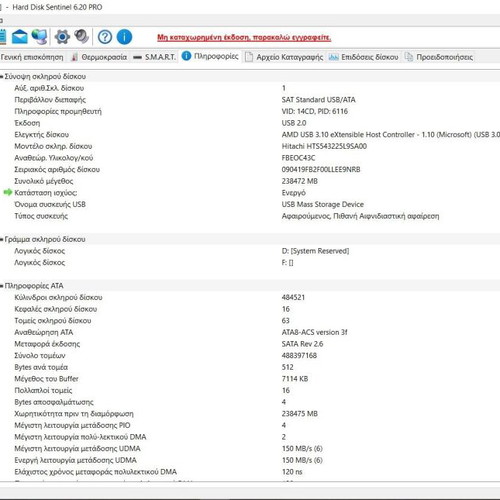The image size is (500, 500).
Task: Click the serial number 090419FB2F00LLEE9NRB
Action: [x=321, y=170]
